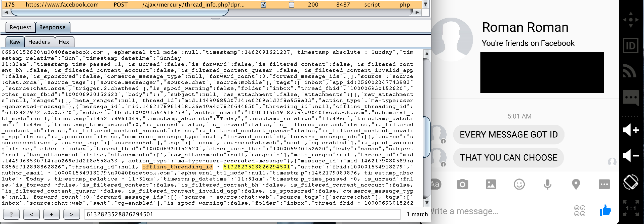
Task: Tap the 5:01 AM timestamp
Action: [519, 116]
